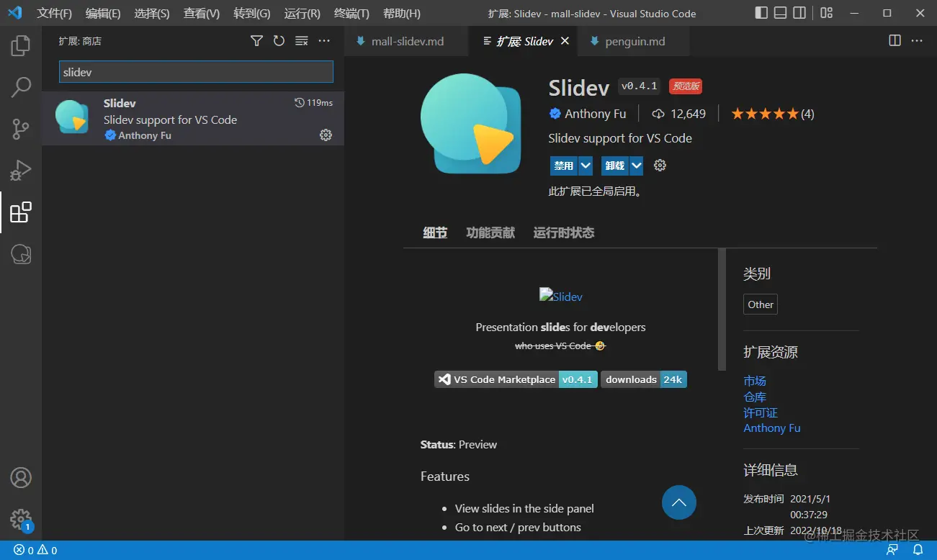The image size is (937, 560).
Task: Click the five-star rating (4)
Action: click(x=772, y=114)
